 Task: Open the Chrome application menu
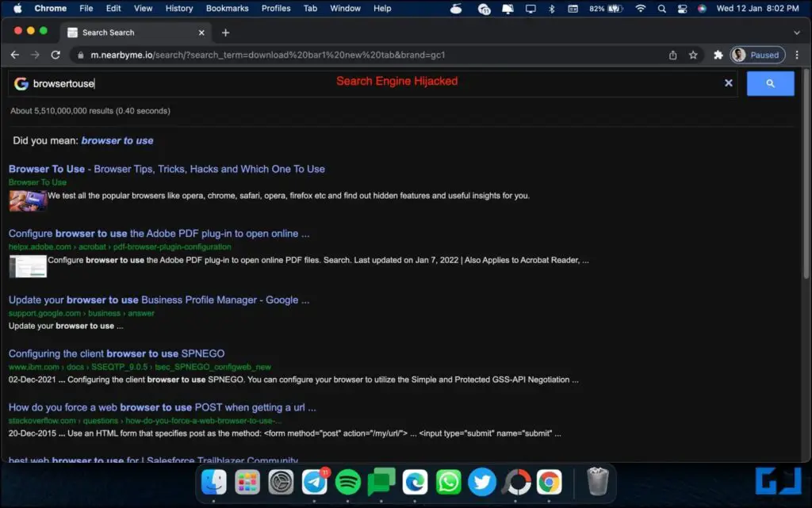coord(50,8)
